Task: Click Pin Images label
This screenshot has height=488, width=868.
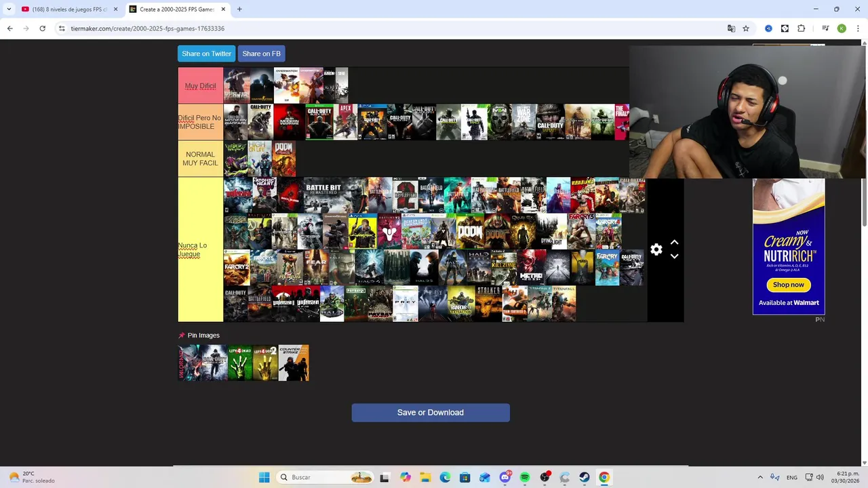Action: pyautogui.click(x=203, y=335)
